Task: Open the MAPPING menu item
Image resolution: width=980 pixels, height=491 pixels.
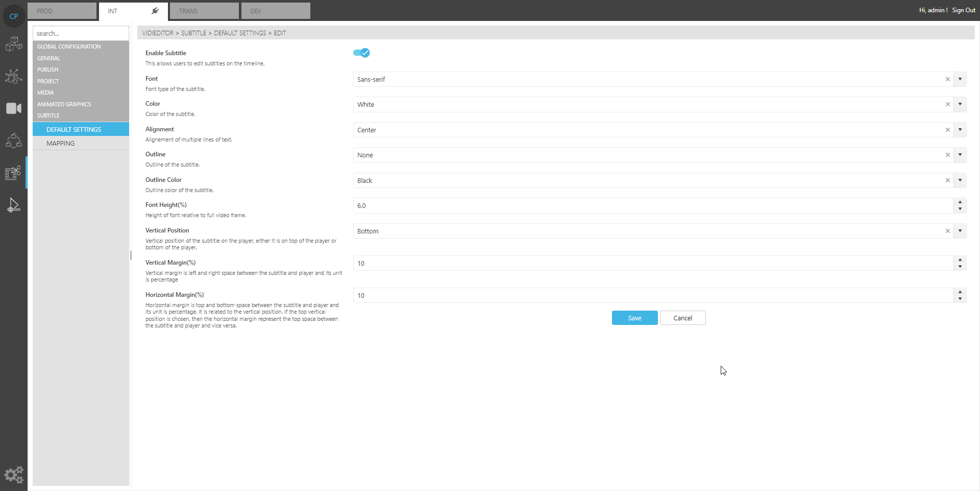Action: [60, 144]
